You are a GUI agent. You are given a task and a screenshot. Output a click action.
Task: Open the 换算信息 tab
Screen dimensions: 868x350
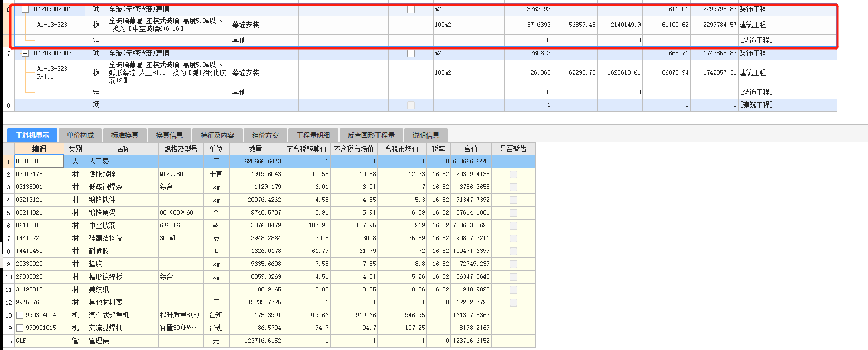click(x=169, y=135)
